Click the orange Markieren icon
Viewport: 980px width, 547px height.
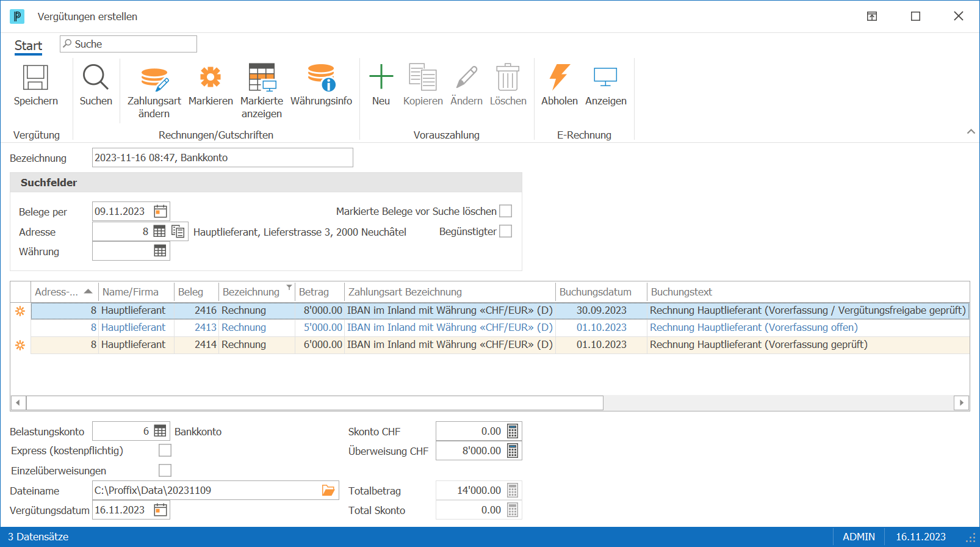point(211,78)
